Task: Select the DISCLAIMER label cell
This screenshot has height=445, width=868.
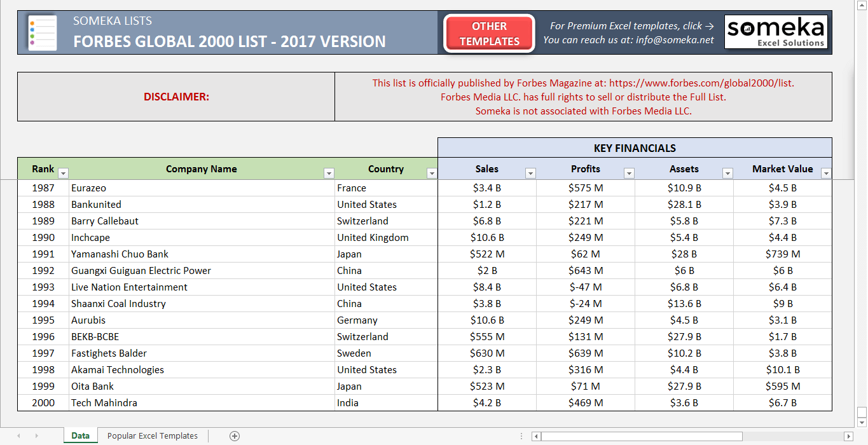Action: tap(176, 97)
